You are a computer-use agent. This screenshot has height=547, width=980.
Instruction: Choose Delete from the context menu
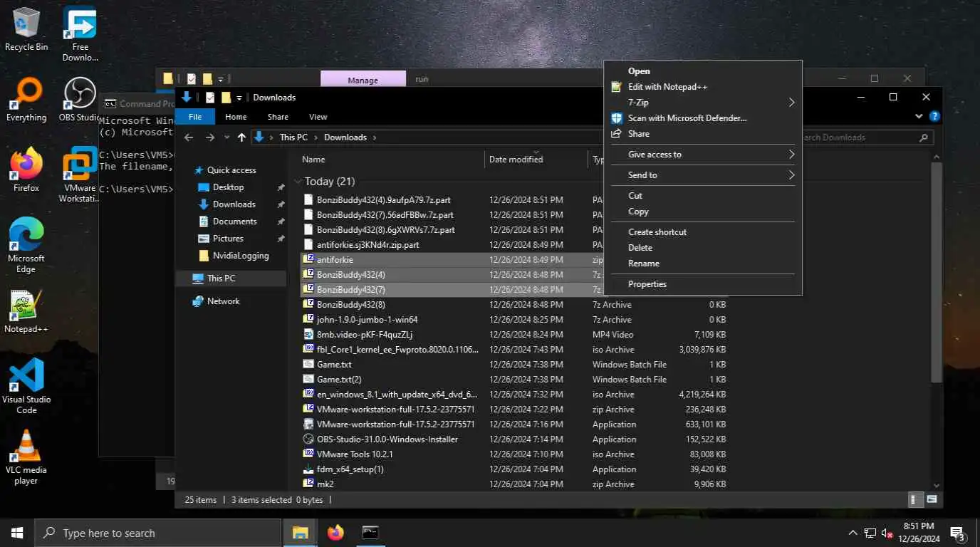(703, 248)
